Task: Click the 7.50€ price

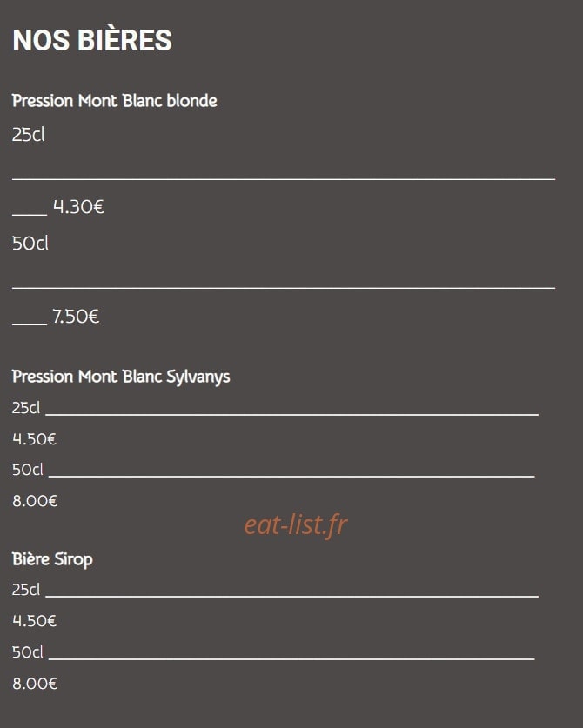Action: (76, 317)
